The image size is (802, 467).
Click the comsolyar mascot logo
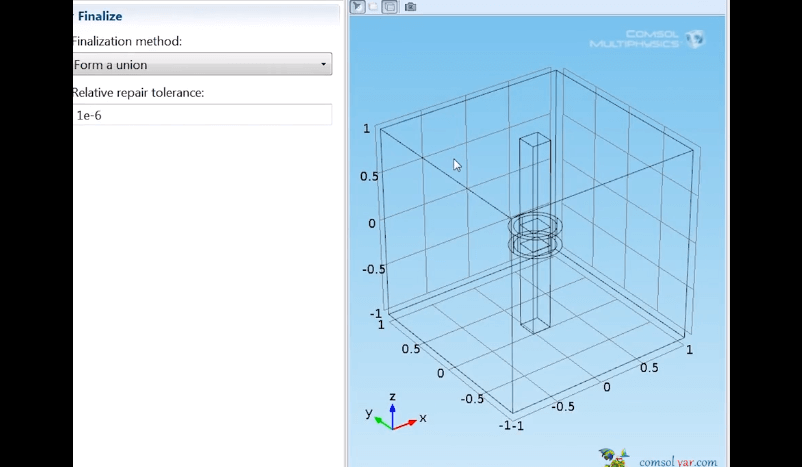(613, 457)
